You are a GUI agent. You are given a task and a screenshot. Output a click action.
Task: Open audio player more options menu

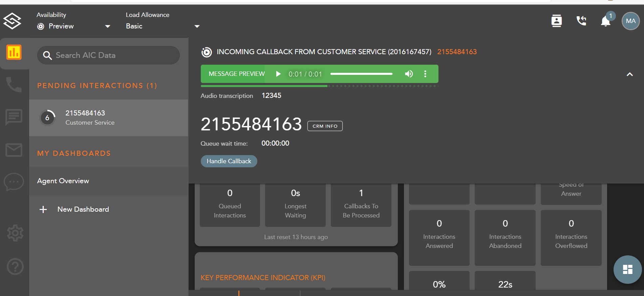tap(425, 74)
